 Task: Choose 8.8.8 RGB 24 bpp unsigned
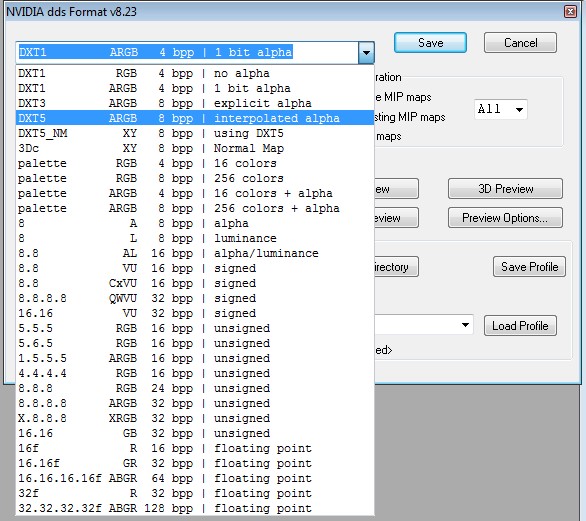[x=195, y=388]
